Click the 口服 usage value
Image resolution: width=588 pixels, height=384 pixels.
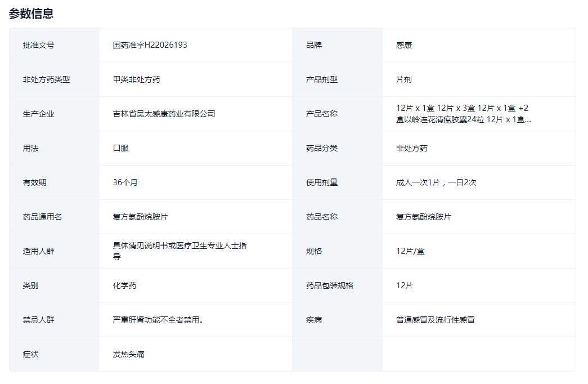120,148
